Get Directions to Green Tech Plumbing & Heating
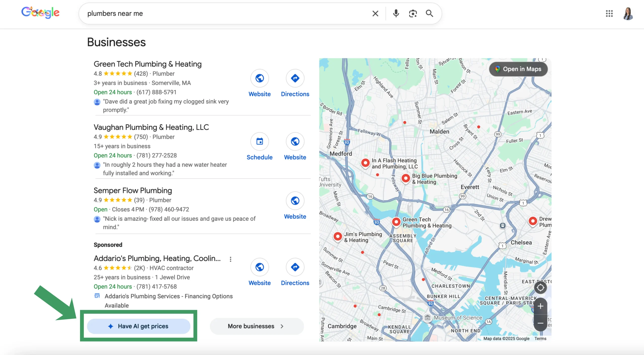This screenshot has height=355, width=644. click(295, 78)
